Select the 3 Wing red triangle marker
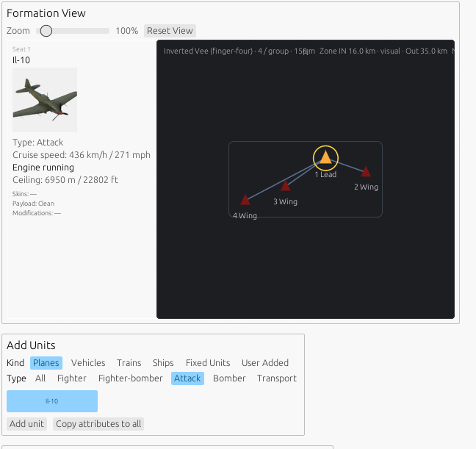476x449 pixels. [285, 186]
